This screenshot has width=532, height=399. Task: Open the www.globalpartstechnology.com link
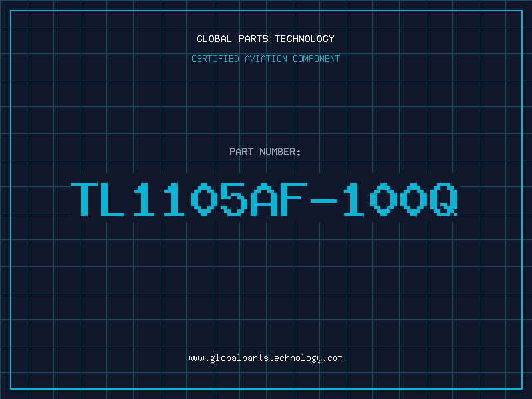click(x=265, y=358)
